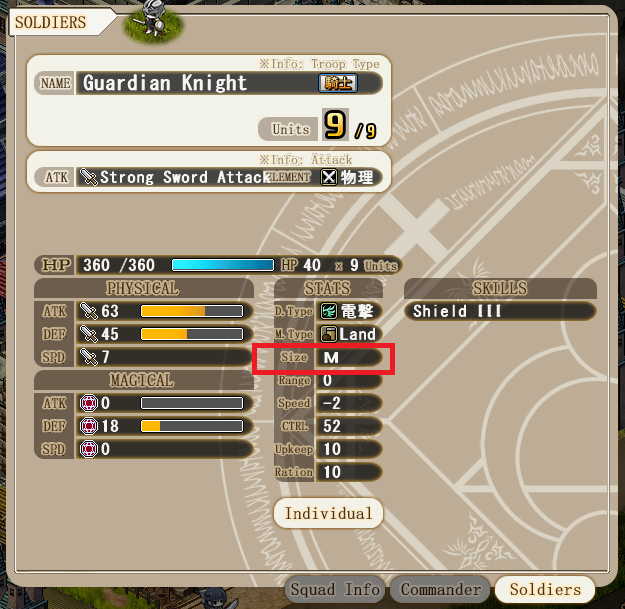Click the knight troop type badge
Image resolution: width=625 pixels, height=609 pixels.
(338, 83)
